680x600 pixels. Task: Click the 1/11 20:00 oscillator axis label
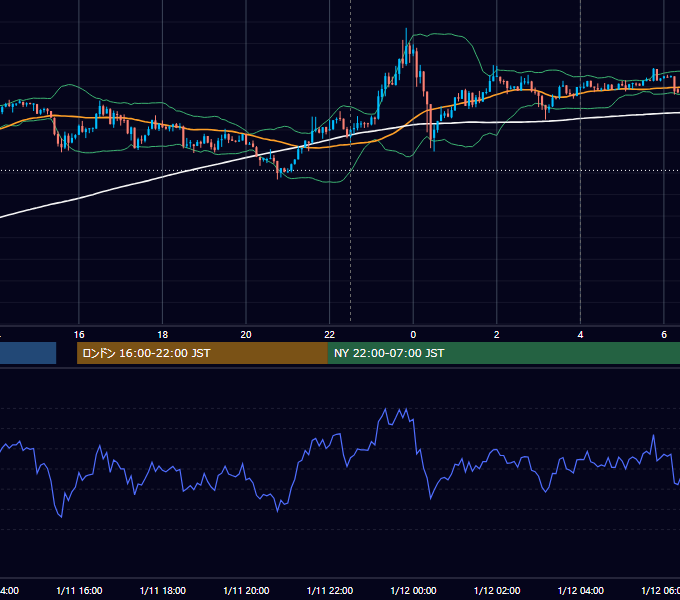246,590
